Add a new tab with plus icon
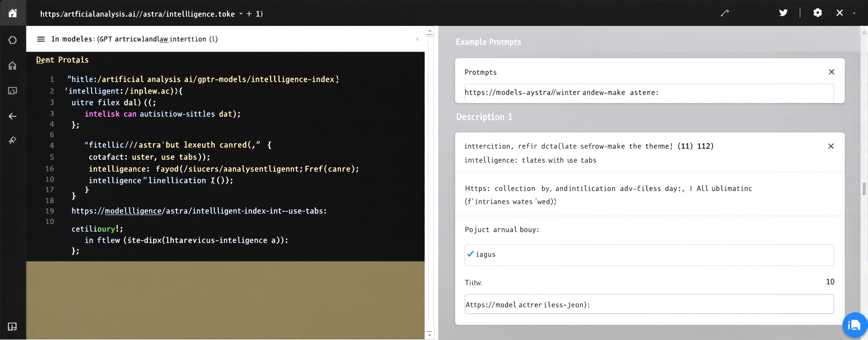Image resolution: width=868 pixels, height=340 pixels. click(x=249, y=14)
